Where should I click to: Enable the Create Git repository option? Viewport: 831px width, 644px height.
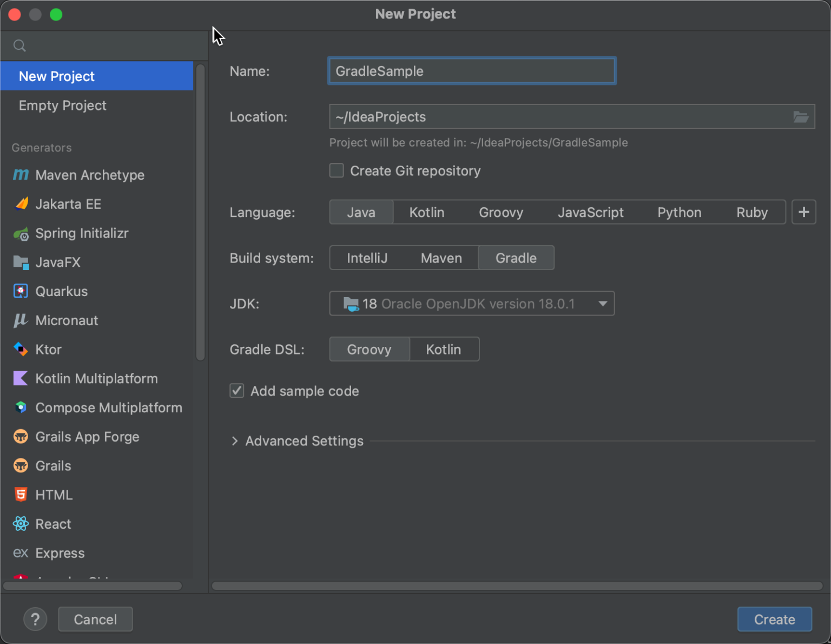click(x=336, y=170)
